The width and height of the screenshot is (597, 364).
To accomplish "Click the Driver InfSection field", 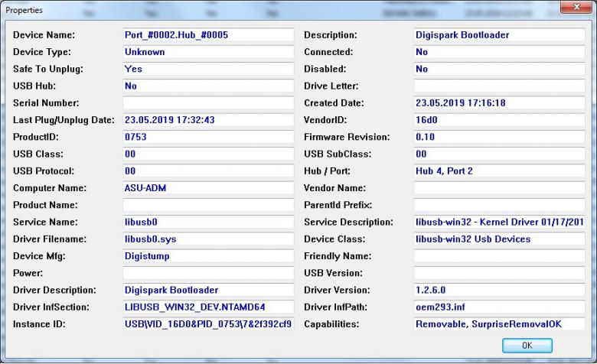I will click(208, 307).
